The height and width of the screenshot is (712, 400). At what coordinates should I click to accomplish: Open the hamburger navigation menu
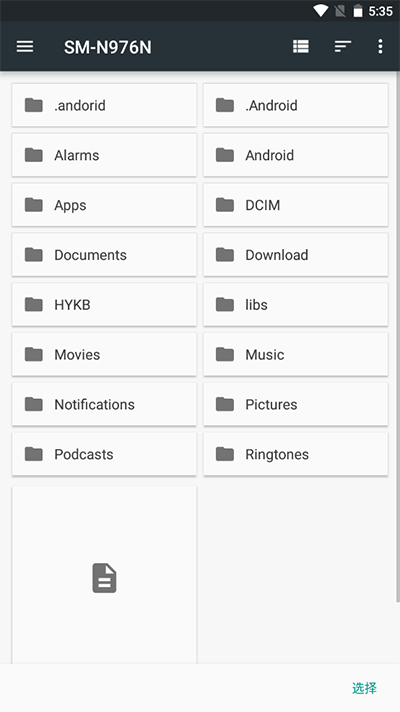25,46
